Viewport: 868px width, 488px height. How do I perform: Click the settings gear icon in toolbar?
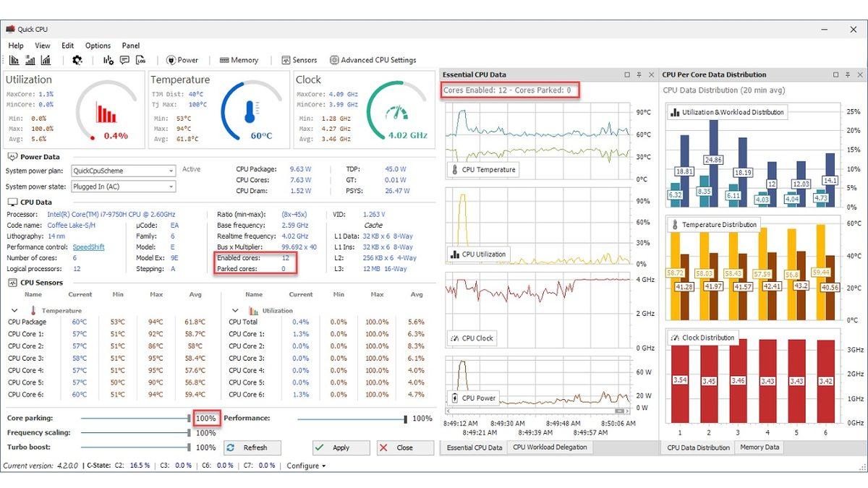coord(77,60)
